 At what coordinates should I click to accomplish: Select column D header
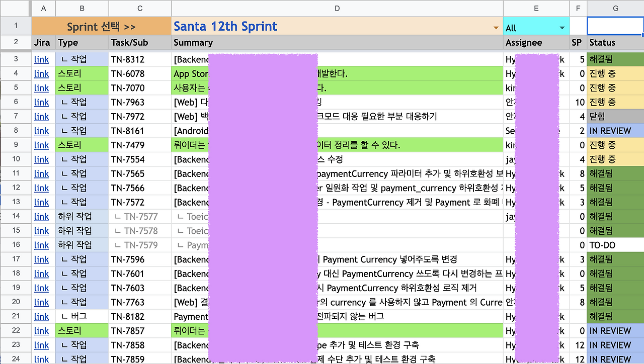pos(337,8)
